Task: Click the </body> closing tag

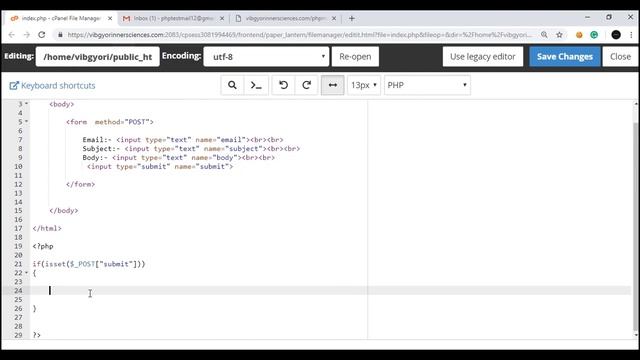Action: coord(64,211)
